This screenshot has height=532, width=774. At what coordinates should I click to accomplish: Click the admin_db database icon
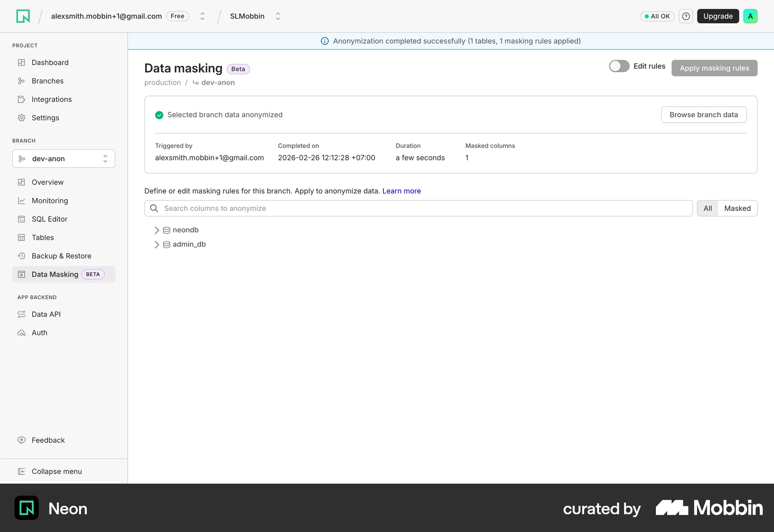(x=166, y=245)
